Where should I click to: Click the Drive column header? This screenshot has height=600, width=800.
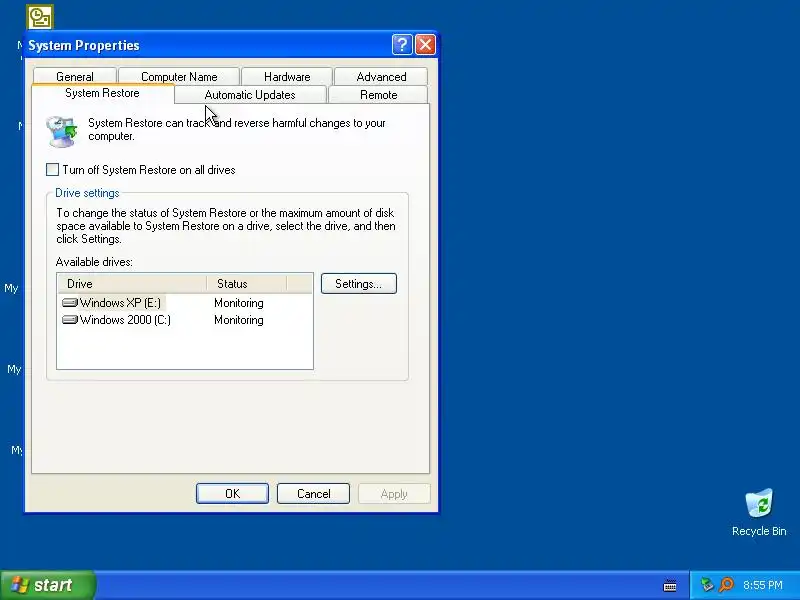132,284
